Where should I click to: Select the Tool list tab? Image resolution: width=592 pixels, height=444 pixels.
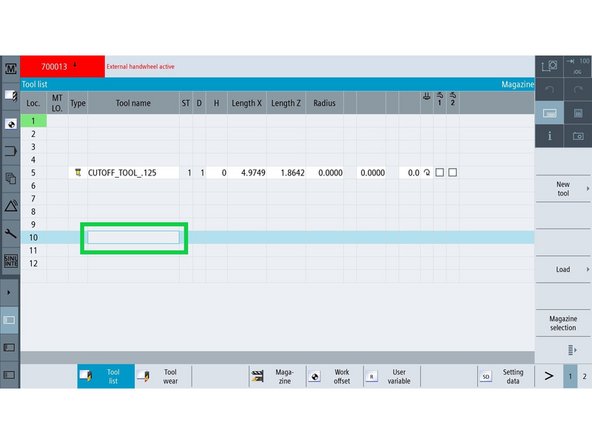tap(106, 376)
